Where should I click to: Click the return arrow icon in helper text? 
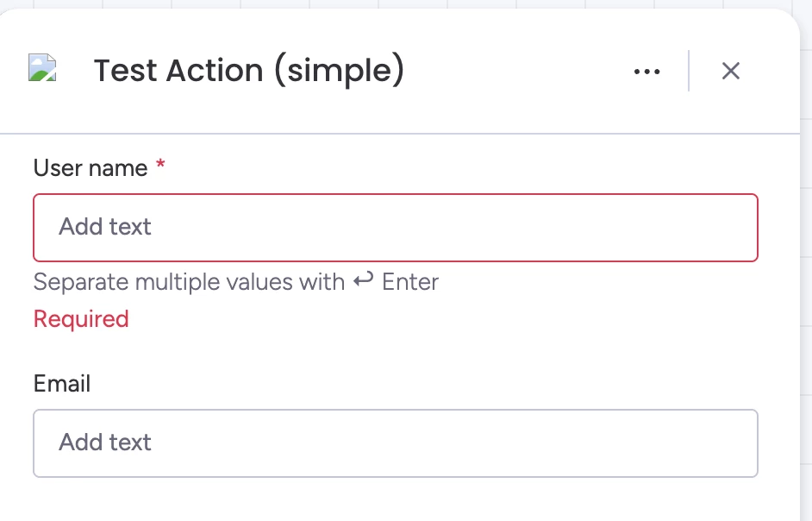363,280
